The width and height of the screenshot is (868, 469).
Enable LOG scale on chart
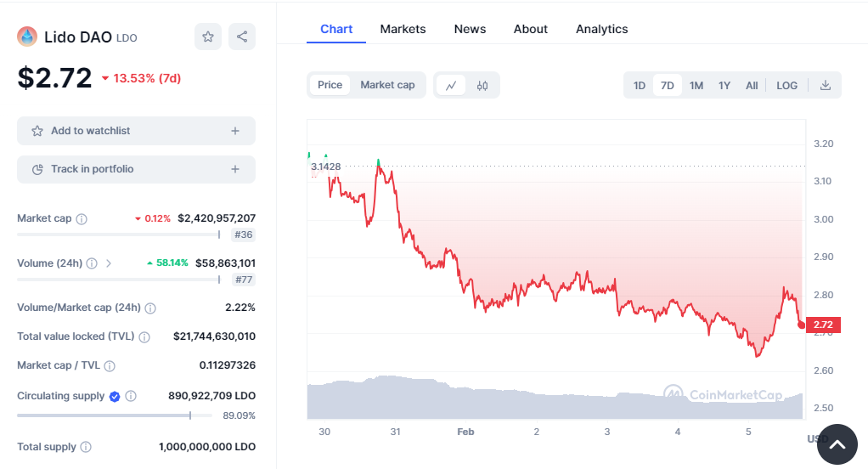pyautogui.click(x=786, y=85)
